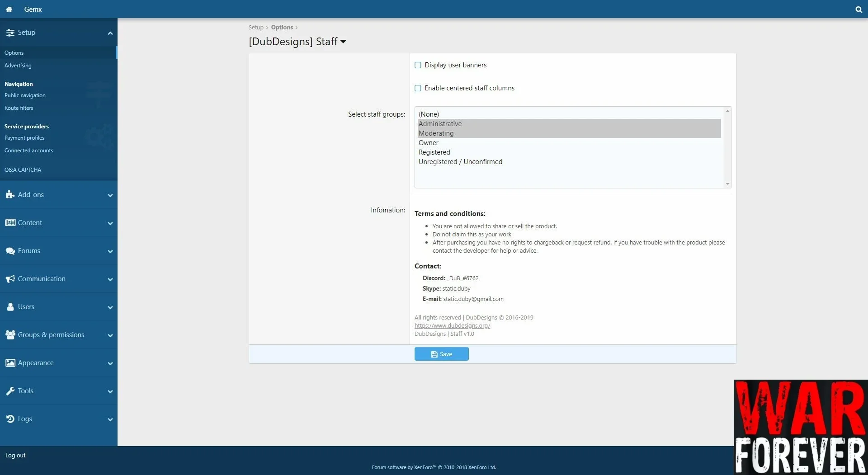
Task: Select Registered in staff groups list
Action: (569, 152)
